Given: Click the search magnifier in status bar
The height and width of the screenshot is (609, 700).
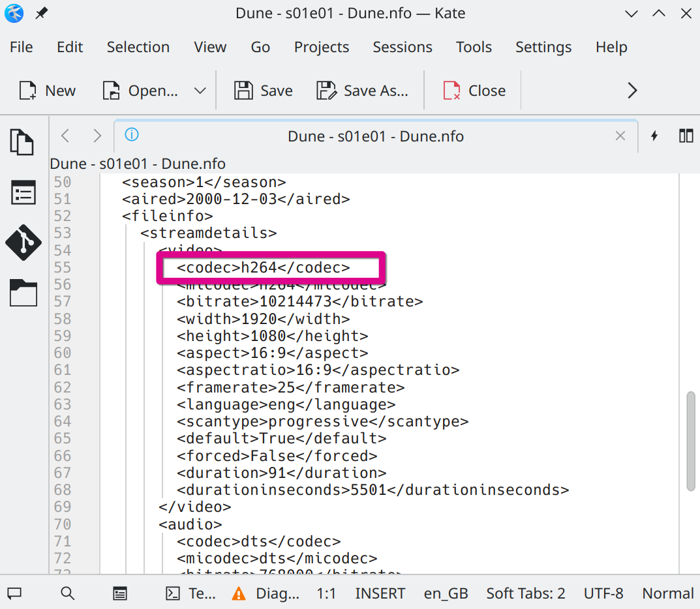Looking at the screenshot, I should point(67,593).
